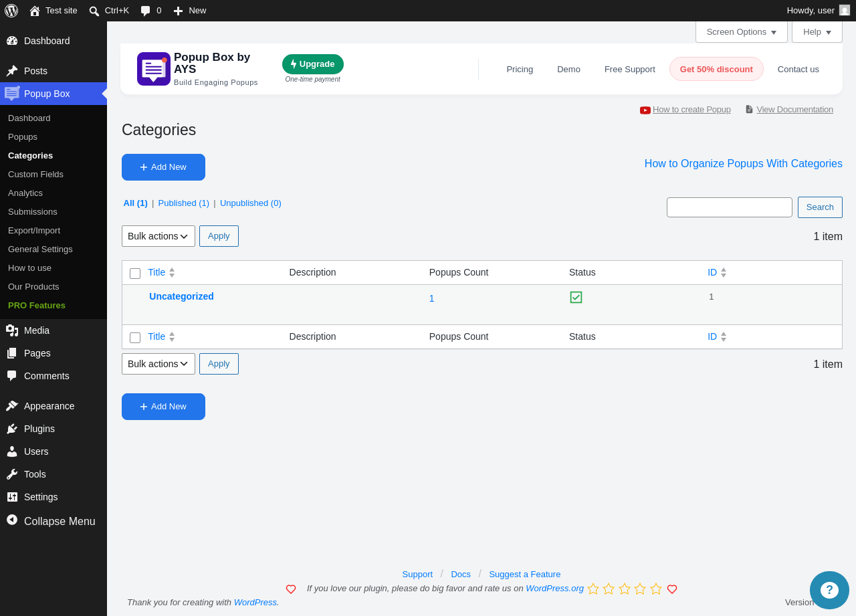The image size is (856, 616).
Task: Click the bottom Add New button
Action: 163,407
